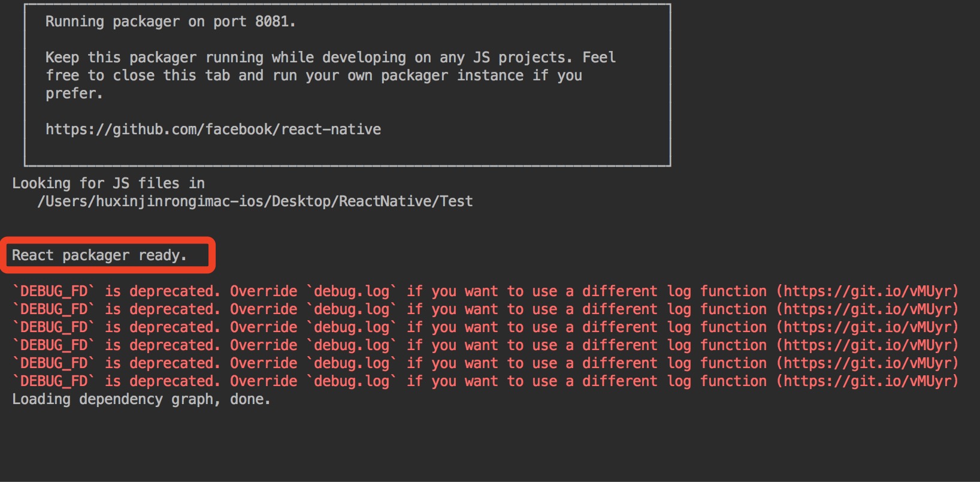Click `DEBUG_FD` in the first red warning
This screenshot has height=482, width=980.
click(x=54, y=291)
